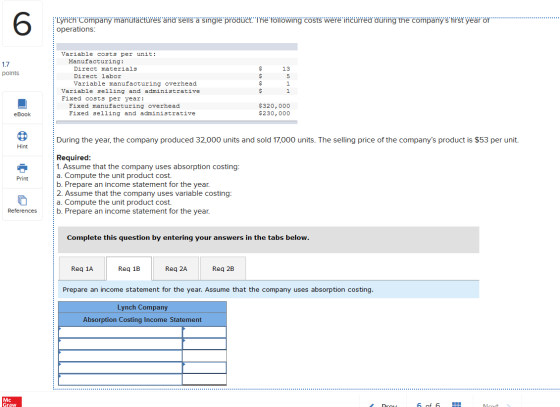The image size is (560, 407).
Task: Open second row label dropdown in income statement
Action: click(x=120, y=344)
